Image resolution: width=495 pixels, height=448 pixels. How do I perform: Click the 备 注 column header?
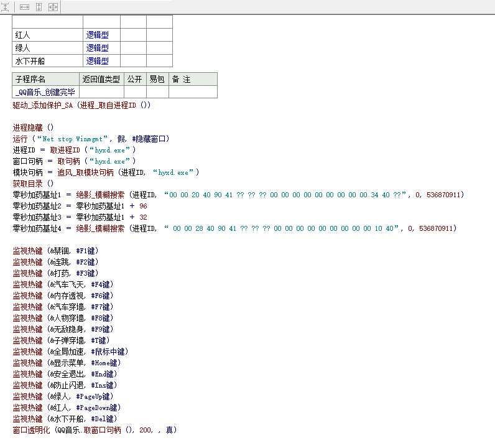click(193, 79)
